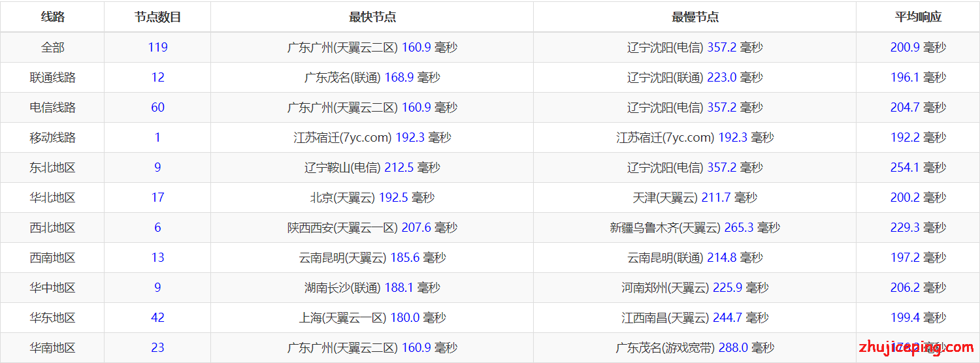Click average response 196.1 毫秒 for 联通线路
The height and width of the screenshot is (363, 980).
point(918,77)
